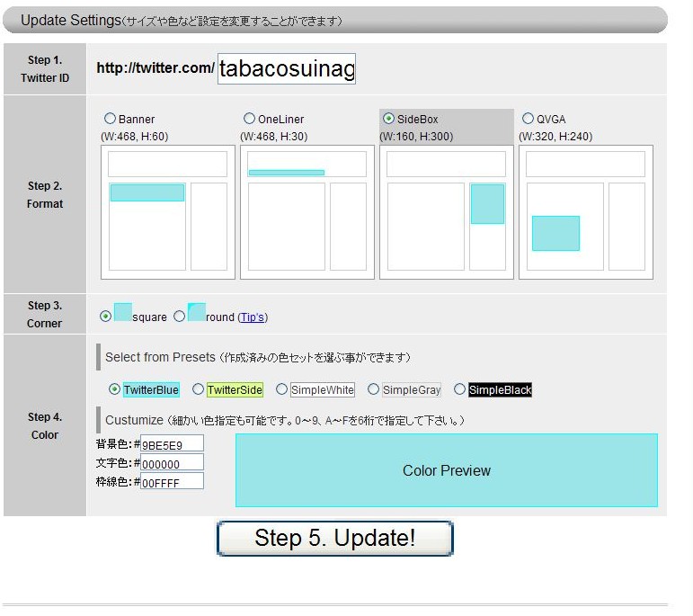693x616 pixels.
Task: Click the 枠線色 color code field
Action: tap(172, 482)
